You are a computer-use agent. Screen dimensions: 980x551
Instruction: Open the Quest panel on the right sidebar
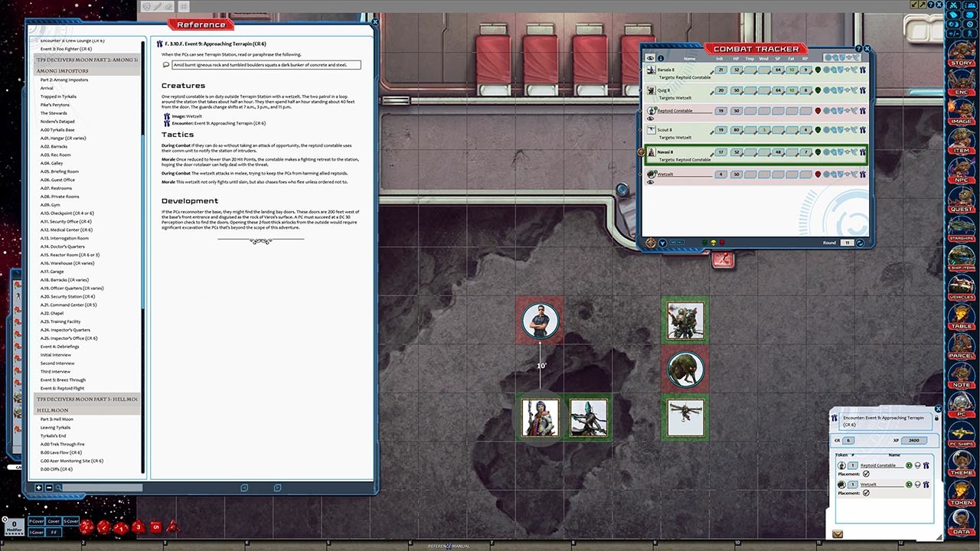pos(962,204)
